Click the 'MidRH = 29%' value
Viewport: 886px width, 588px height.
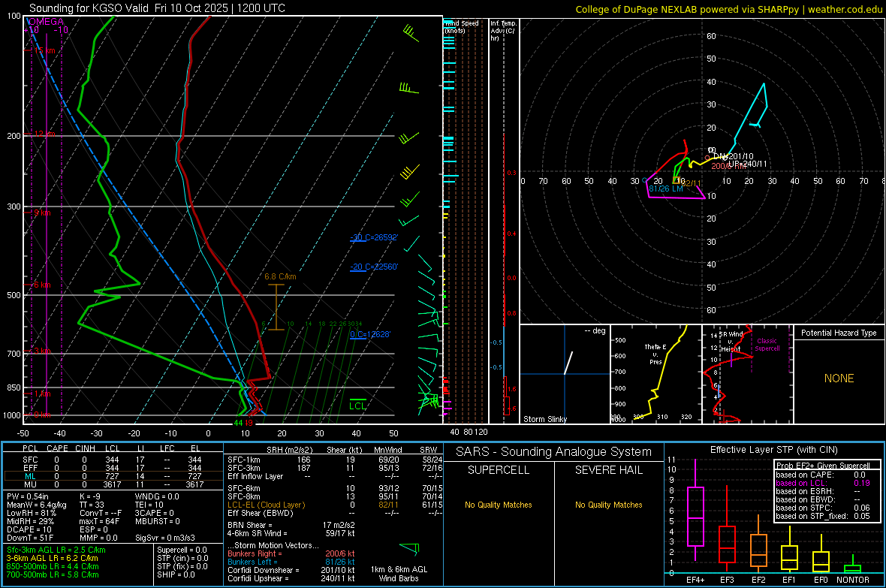click(x=31, y=521)
